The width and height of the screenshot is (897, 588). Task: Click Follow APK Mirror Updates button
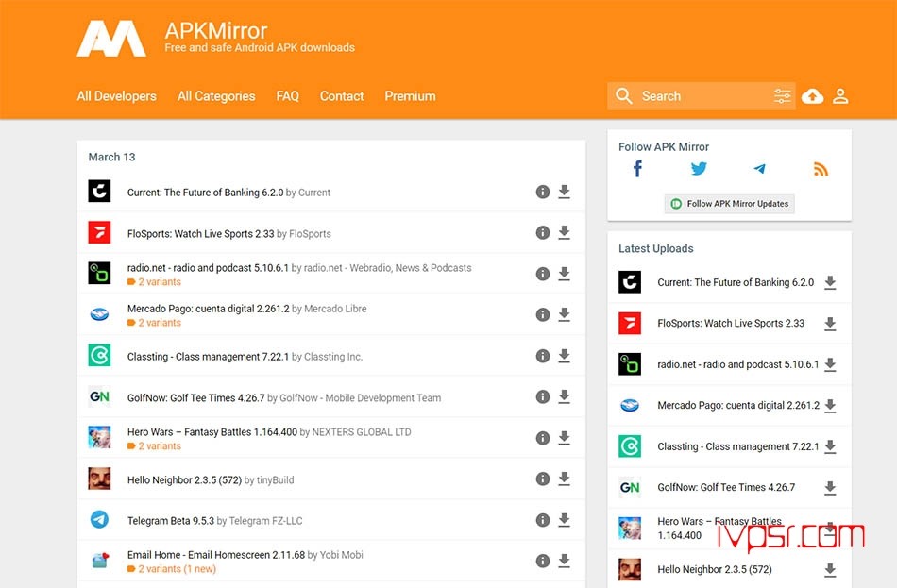tap(729, 204)
